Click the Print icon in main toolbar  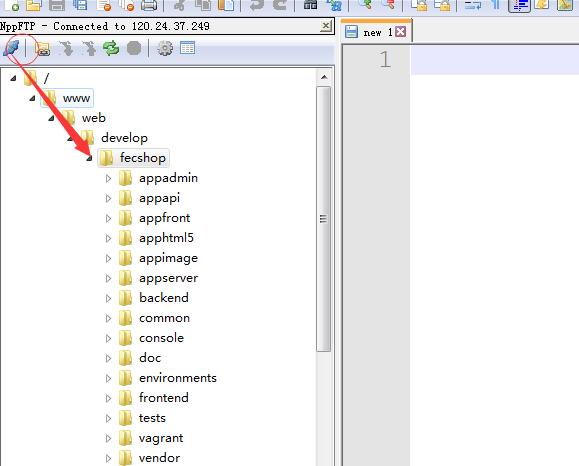(x=149, y=5)
